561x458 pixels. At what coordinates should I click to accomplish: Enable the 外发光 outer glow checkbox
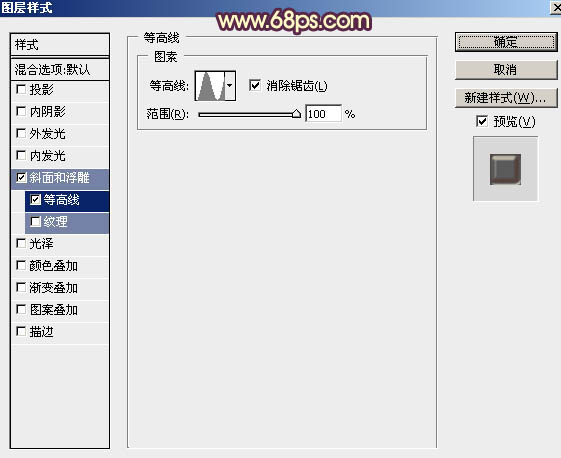coord(21,133)
